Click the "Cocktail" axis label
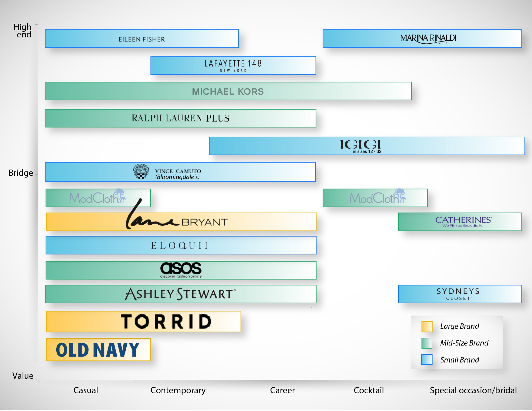532x411 pixels. pos(369,390)
